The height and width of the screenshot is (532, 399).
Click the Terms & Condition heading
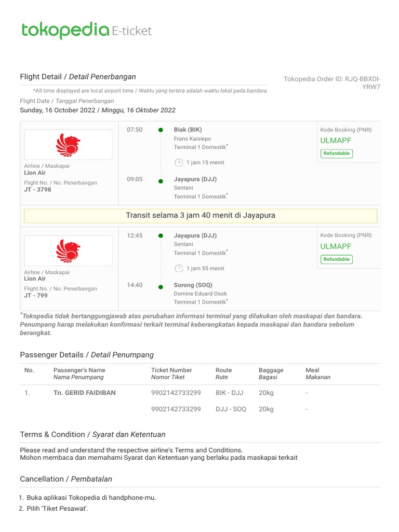92,434
